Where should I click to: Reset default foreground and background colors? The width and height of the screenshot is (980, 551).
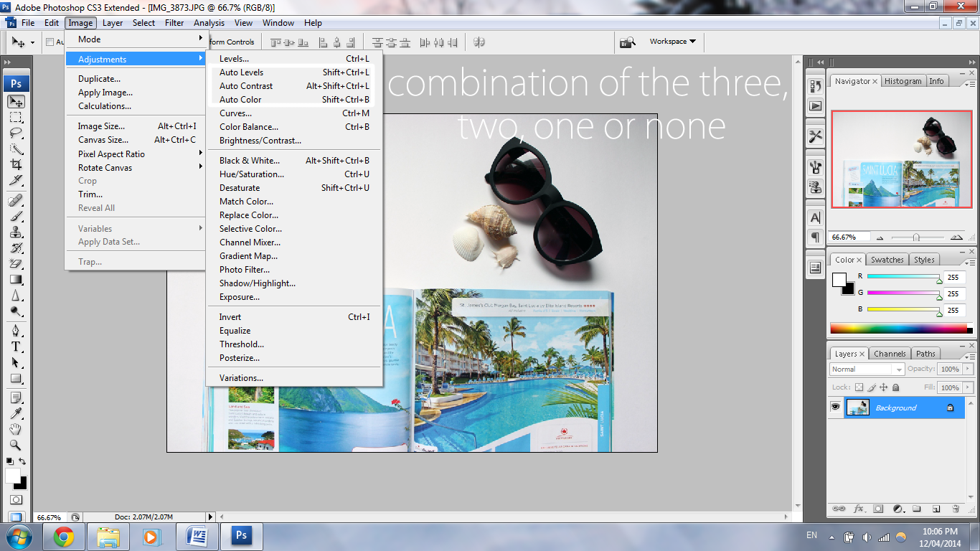9,461
